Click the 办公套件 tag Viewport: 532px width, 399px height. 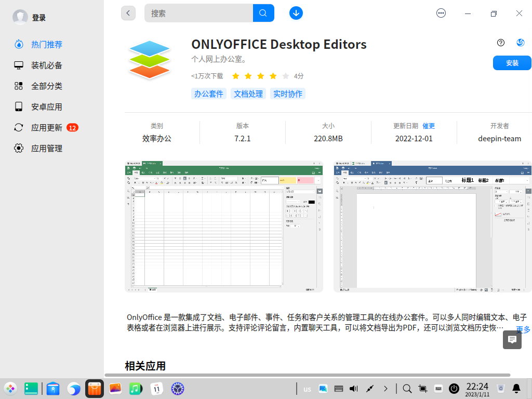pos(209,94)
